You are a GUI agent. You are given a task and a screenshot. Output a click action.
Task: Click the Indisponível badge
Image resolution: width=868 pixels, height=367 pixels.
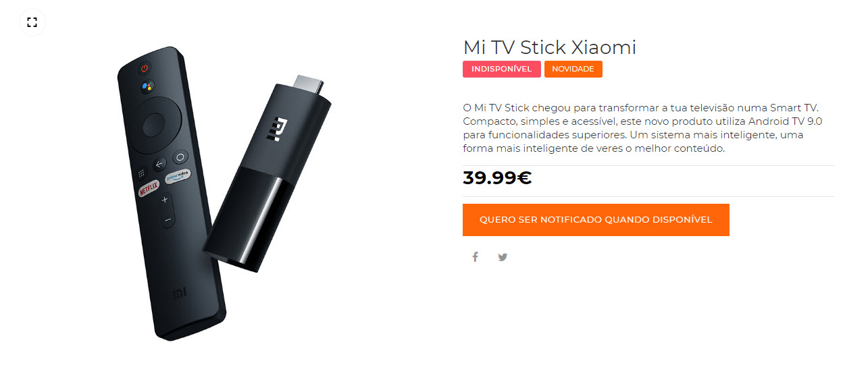[502, 69]
